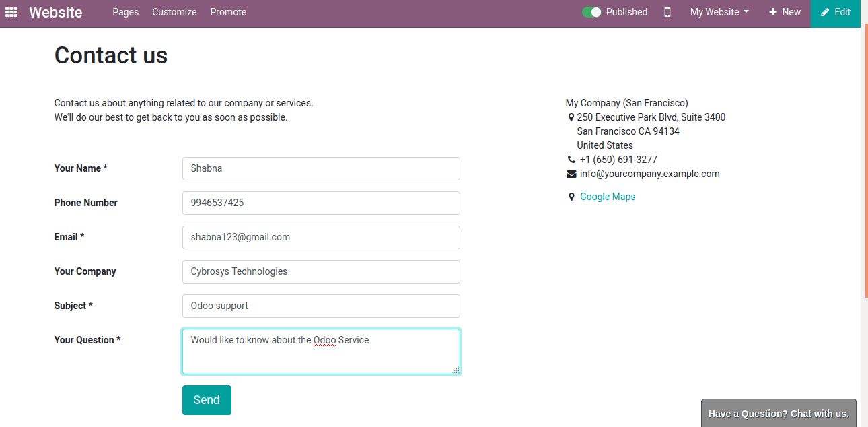Click the envelope icon beside company email
This screenshot has width=868, height=427.
tap(571, 174)
